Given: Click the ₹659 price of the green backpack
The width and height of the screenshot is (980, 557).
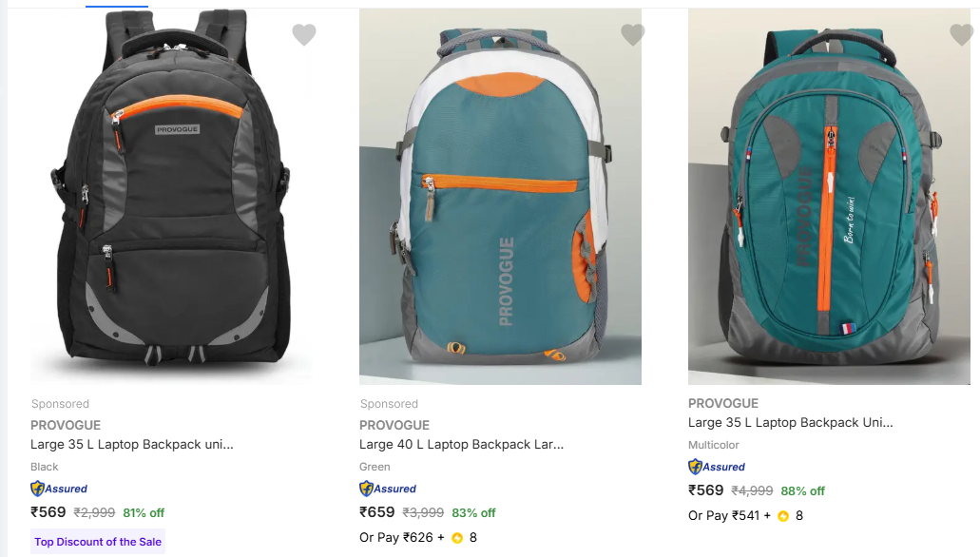Looking at the screenshot, I should point(376,512).
